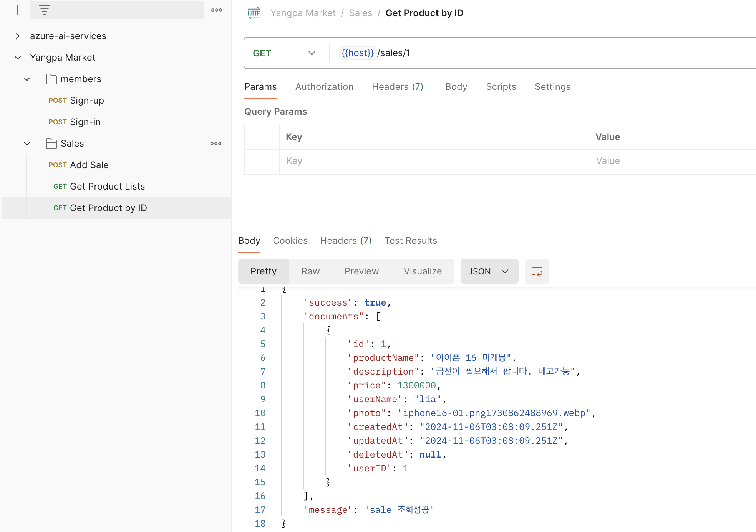This screenshot has width=756, height=532.
Task: Select the Visualize response view
Action: click(422, 271)
